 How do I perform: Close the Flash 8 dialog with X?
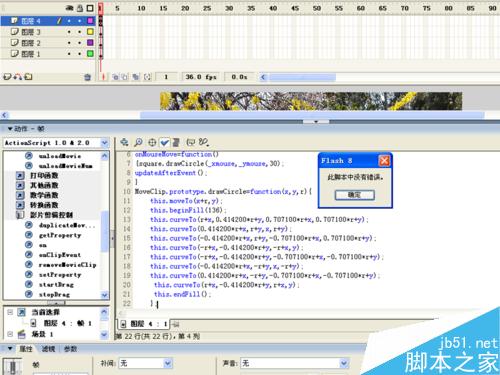[x=384, y=161]
